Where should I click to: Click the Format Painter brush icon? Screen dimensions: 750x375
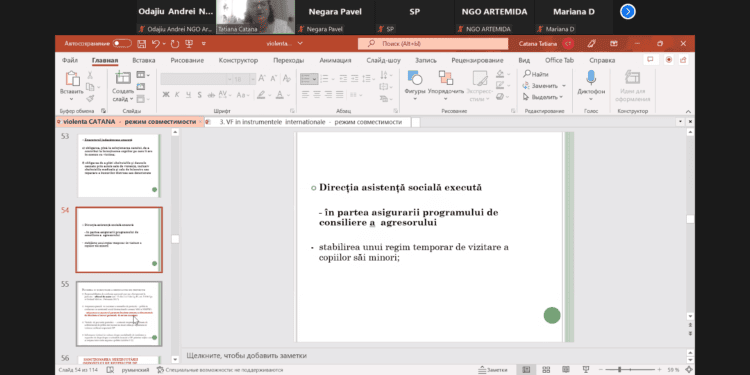pos(90,98)
